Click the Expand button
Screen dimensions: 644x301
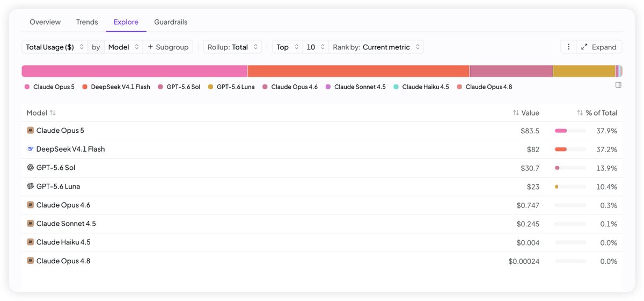coord(599,47)
